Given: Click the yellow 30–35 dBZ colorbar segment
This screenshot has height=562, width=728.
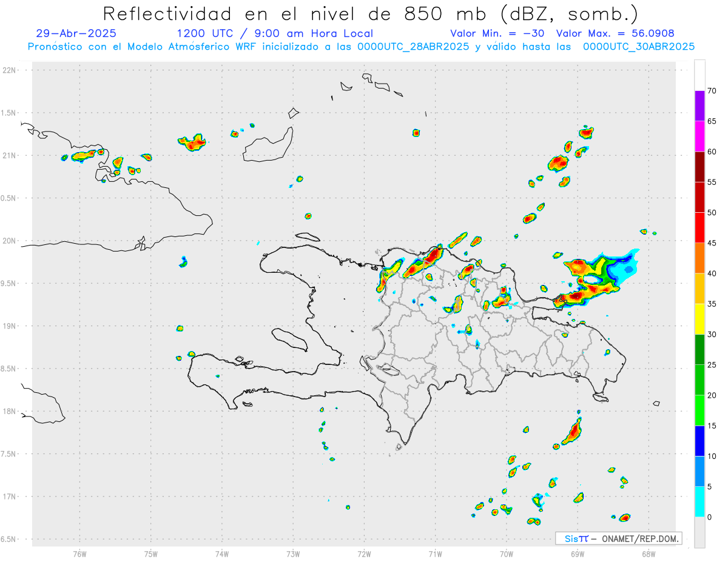Looking at the screenshot, I should pyautogui.click(x=699, y=319).
